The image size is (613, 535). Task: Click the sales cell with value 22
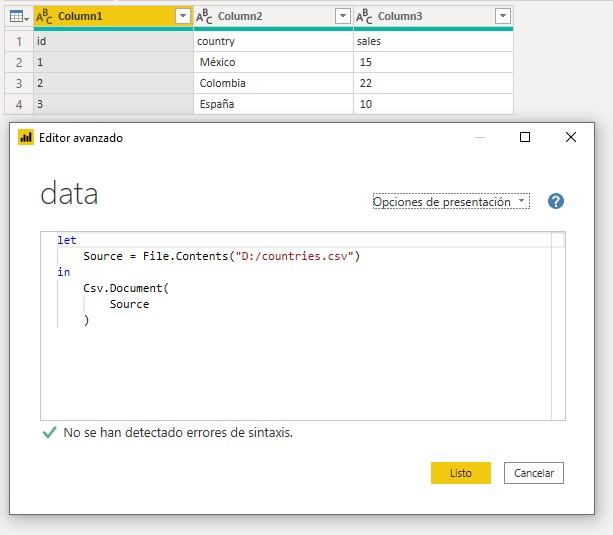click(x=433, y=83)
